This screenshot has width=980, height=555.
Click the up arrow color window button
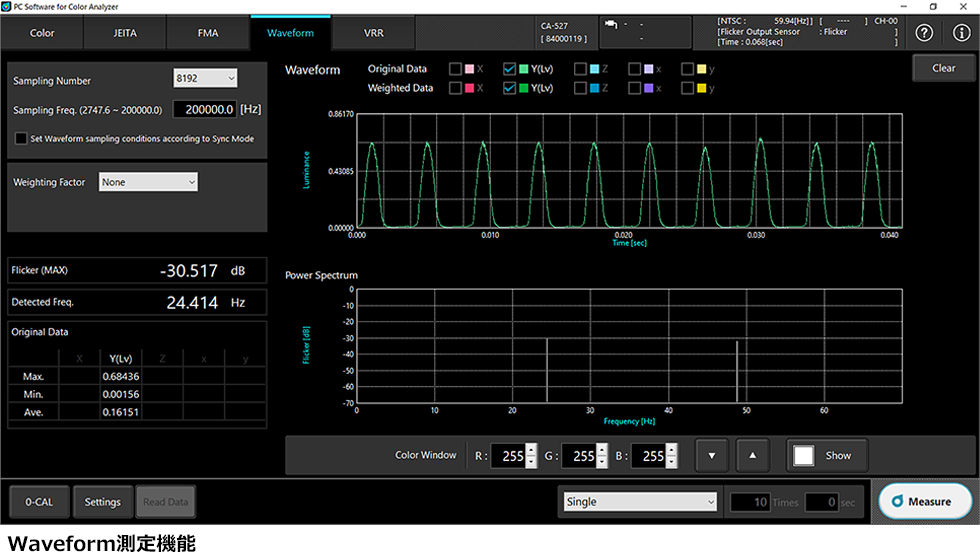click(753, 456)
